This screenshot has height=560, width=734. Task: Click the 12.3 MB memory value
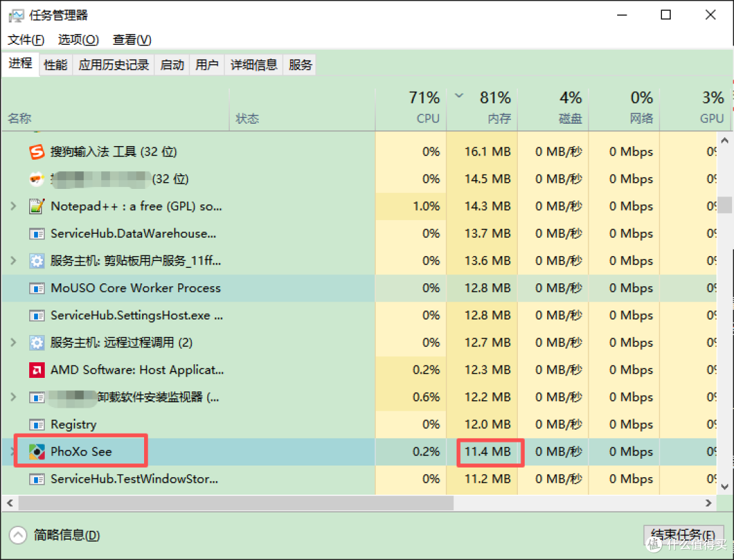pos(487,370)
